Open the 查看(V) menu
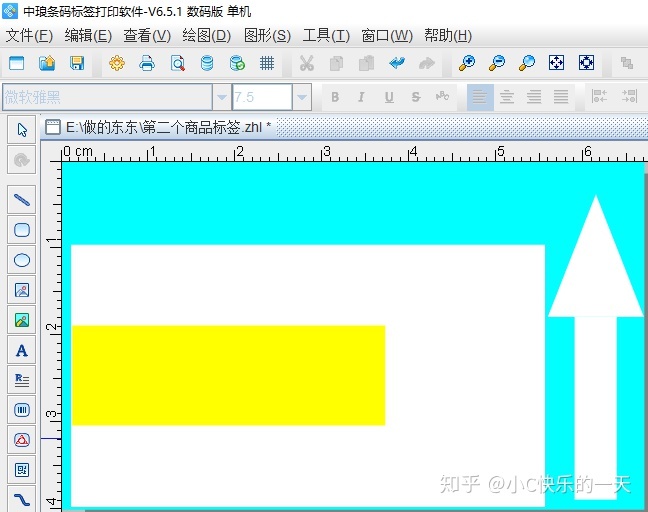The width and height of the screenshot is (648, 512). click(147, 36)
